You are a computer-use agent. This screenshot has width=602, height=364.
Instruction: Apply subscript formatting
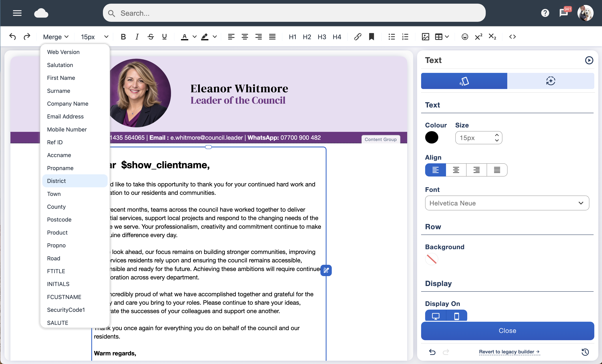(492, 37)
